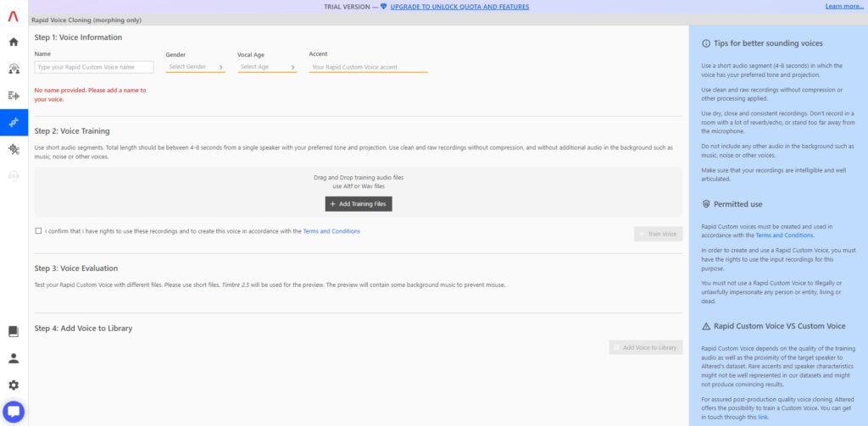Open Terms and Conditions link in Permitted use
The height and width of the screenshot is (426, 868).
coord(784,235)
